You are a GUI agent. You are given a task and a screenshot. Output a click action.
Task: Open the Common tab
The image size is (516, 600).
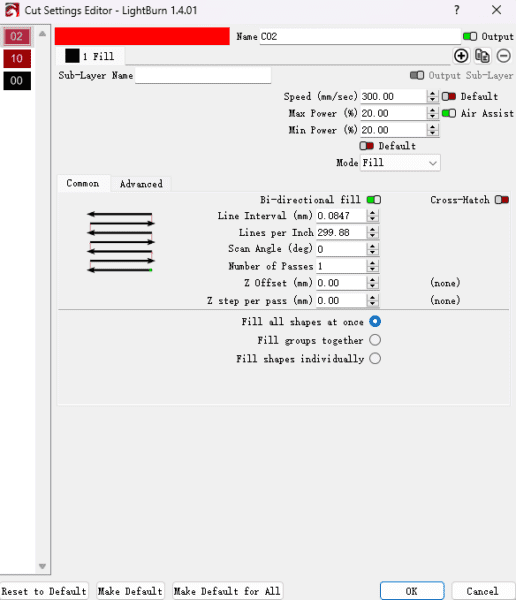83,183
